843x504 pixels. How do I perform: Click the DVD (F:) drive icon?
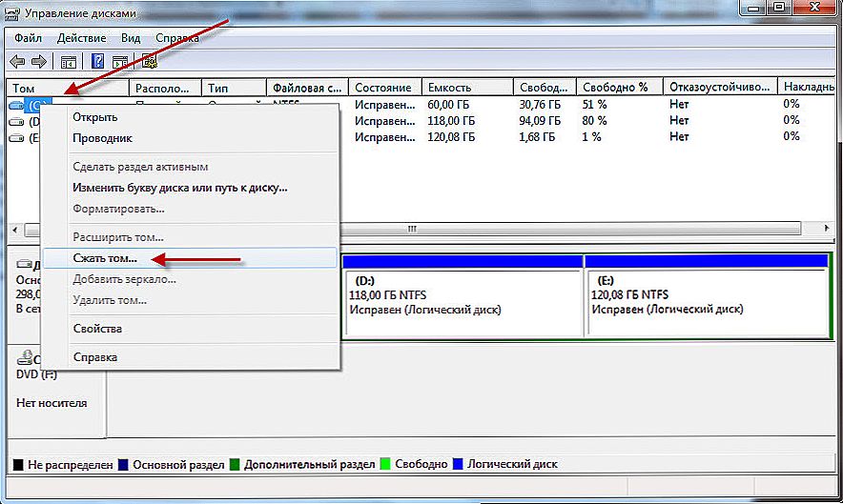pyautogui.click(x=24, y=358)
